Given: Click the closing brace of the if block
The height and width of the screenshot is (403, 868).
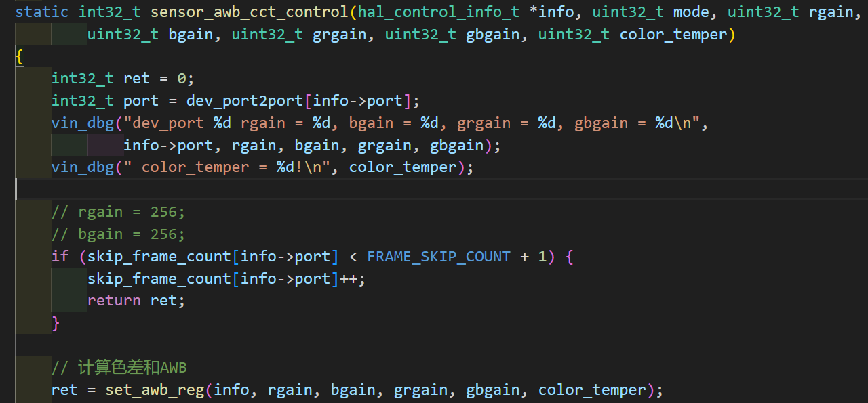Looking at the screenshot, I should pos(56,323).
